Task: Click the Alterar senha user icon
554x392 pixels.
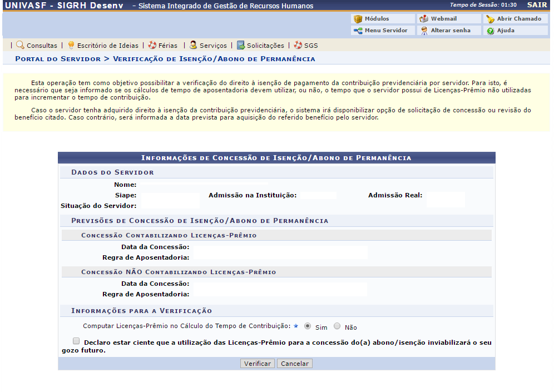Action: [x=424, y=31]
